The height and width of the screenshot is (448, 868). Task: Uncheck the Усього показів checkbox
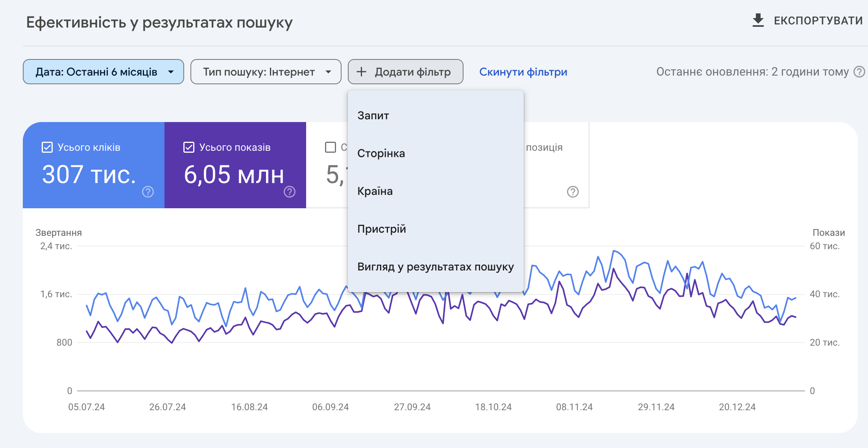189,147
